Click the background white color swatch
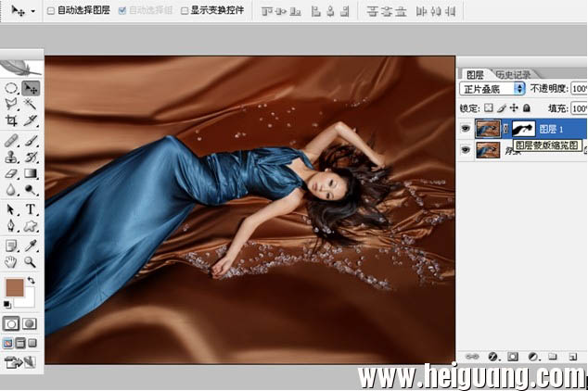 (x=27, y=299)
